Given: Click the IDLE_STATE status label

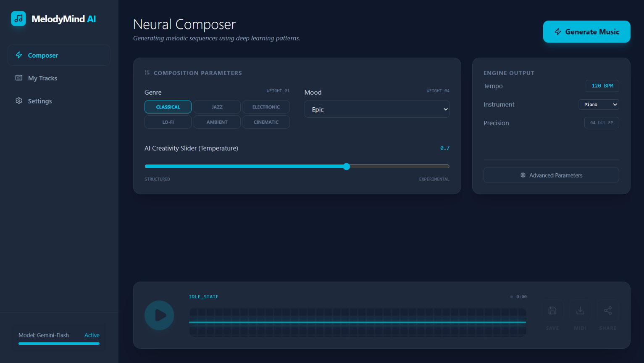Looking at the screenshot, I should coord(204,297).
